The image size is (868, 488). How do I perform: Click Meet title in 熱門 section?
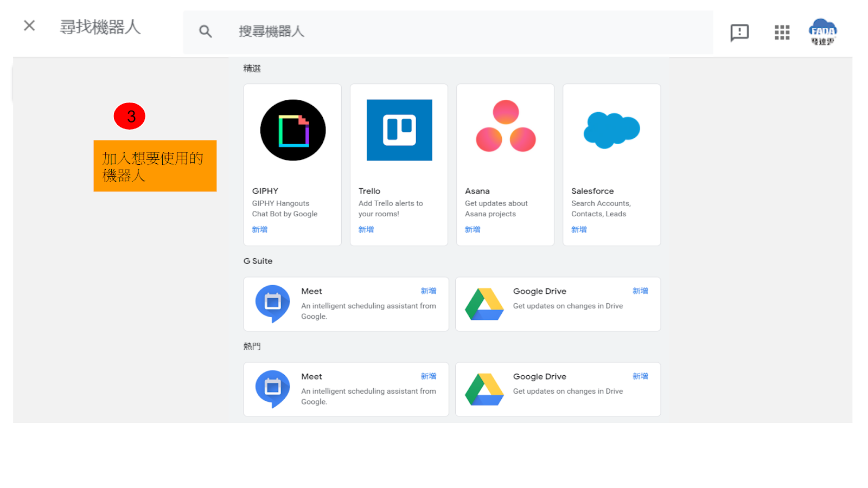click(312, 376)
